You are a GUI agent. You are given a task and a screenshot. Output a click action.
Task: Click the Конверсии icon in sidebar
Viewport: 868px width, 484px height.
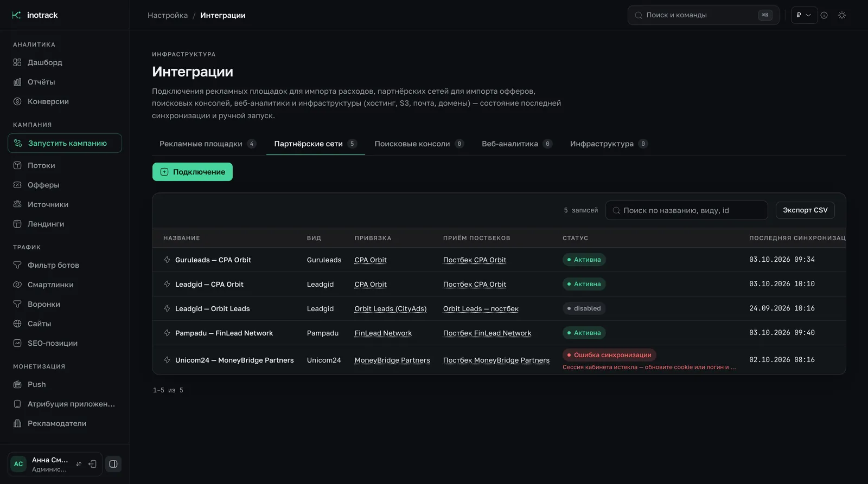point(17,101)
